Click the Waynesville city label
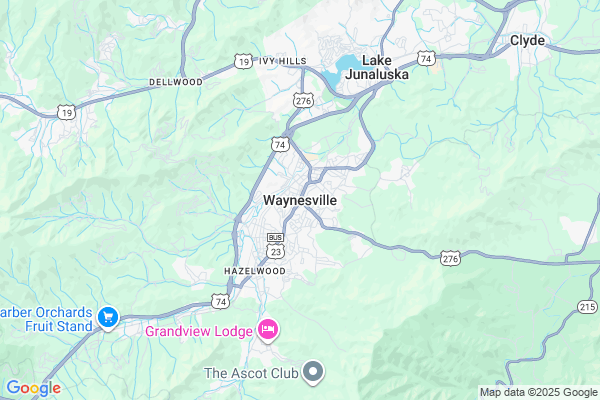 (x=300, y=200)
